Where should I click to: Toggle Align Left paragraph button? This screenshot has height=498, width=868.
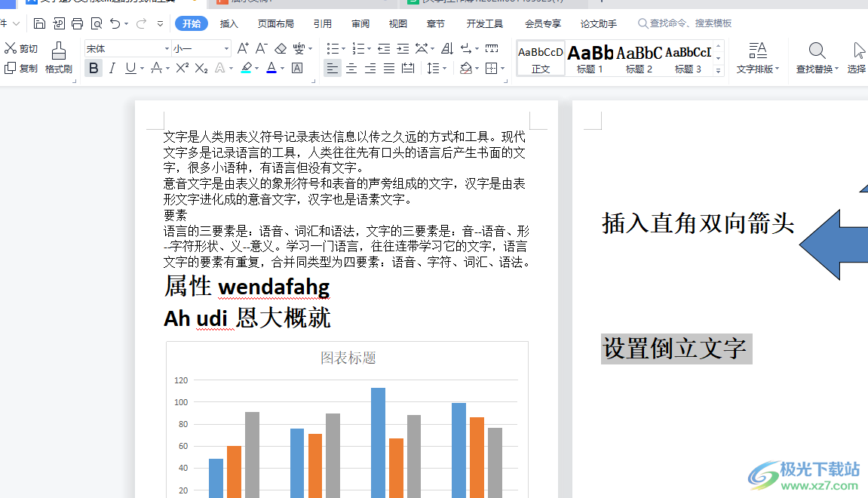pyautogui.click(x=332, y=68)
